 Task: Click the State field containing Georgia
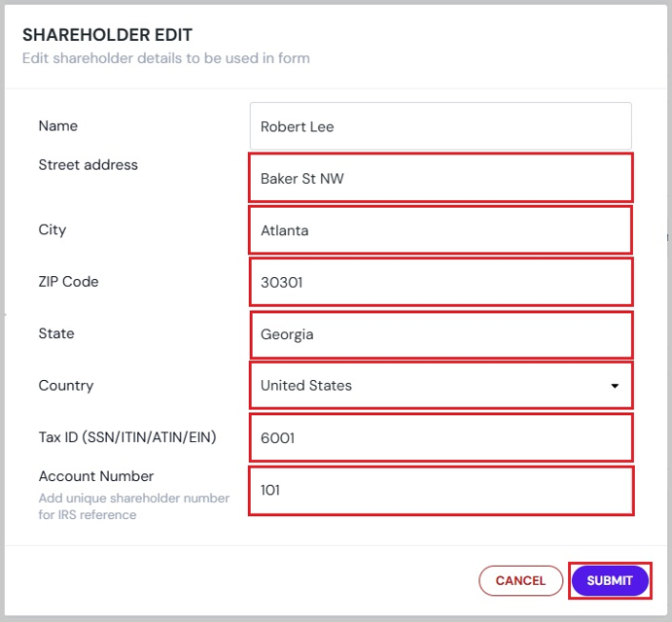tap(441, 334)
